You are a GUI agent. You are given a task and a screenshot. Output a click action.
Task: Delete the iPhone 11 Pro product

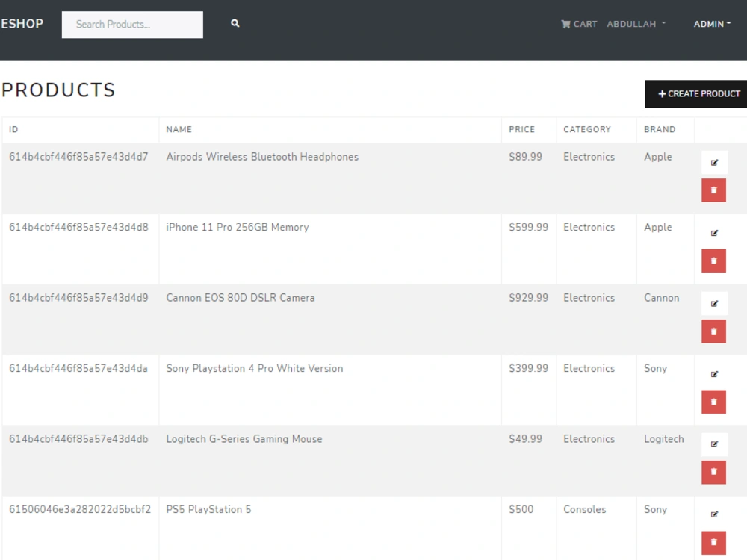coord(713,261)
